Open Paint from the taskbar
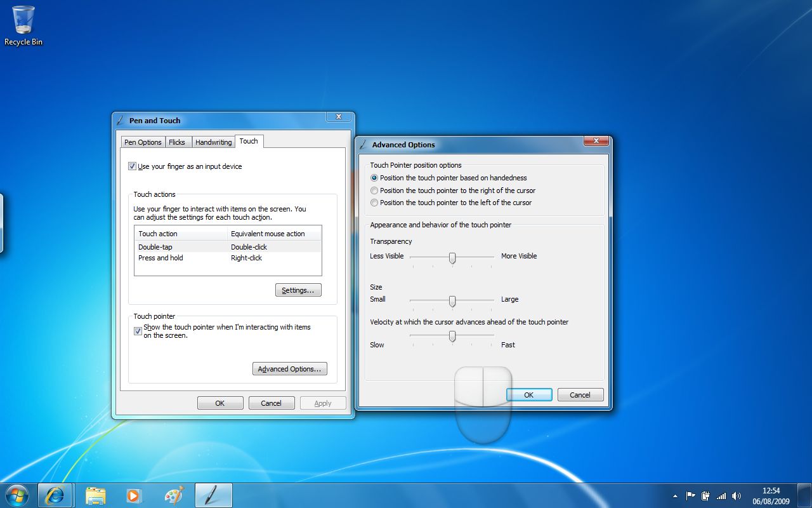 (173, 495)
